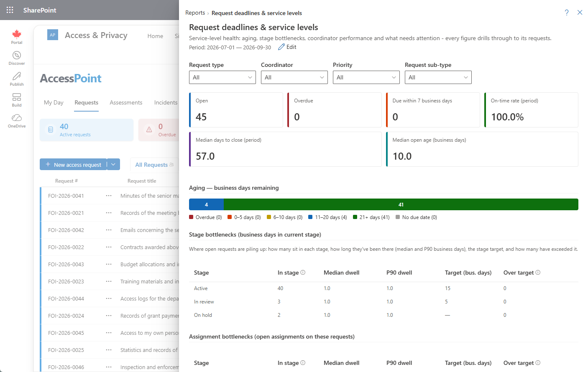Click the blue 11–20 days bar segment
Viewport: 588px width, 372px height.
(x=206, y=204)
